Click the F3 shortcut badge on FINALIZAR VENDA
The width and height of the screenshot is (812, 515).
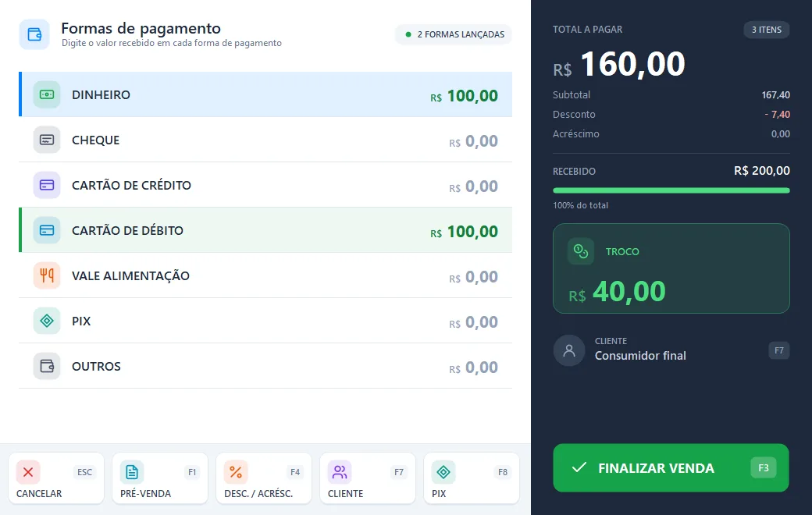pyautogui.click(x=764, y=468)
